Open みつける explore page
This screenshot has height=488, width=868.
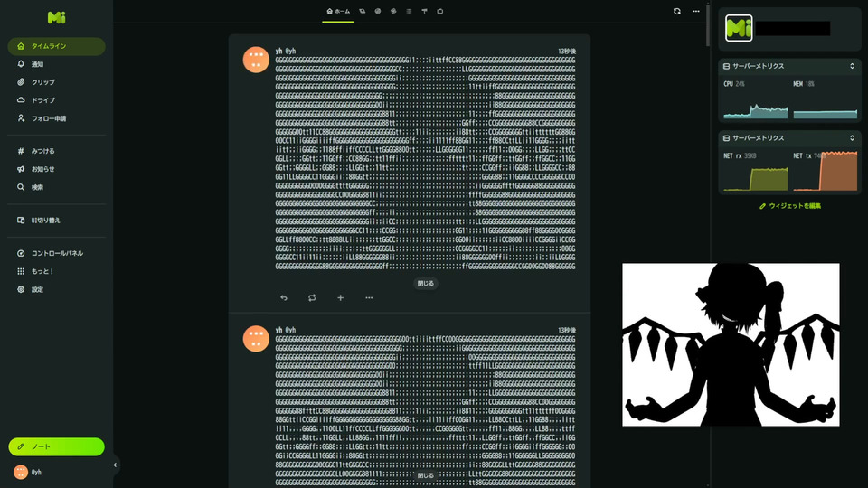(56, 151)
